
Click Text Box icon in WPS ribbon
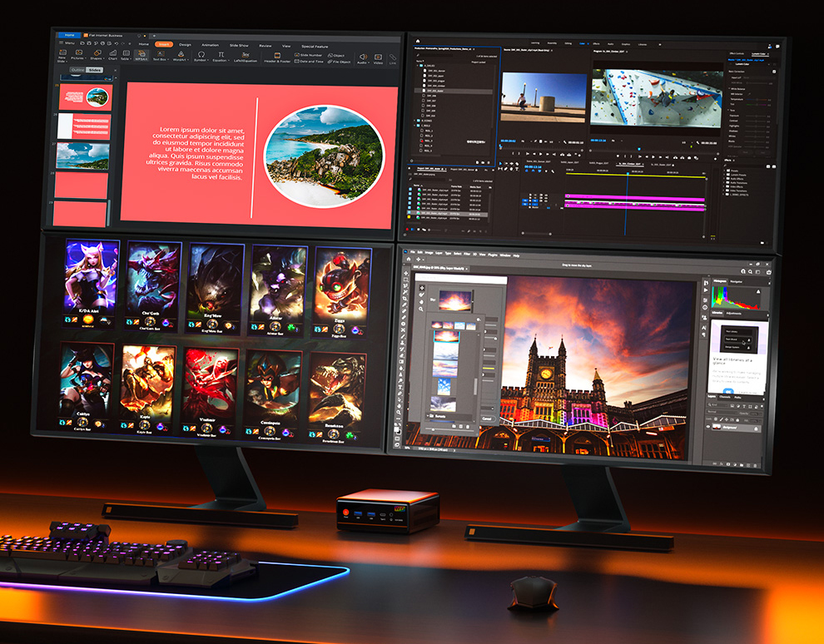pos(161,53)
